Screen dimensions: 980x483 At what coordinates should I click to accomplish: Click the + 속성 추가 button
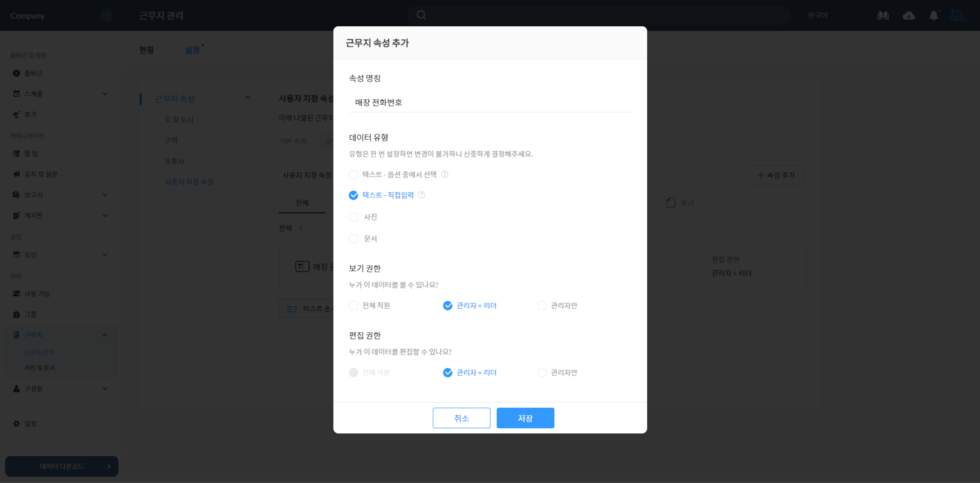click(x=776, y=175)
